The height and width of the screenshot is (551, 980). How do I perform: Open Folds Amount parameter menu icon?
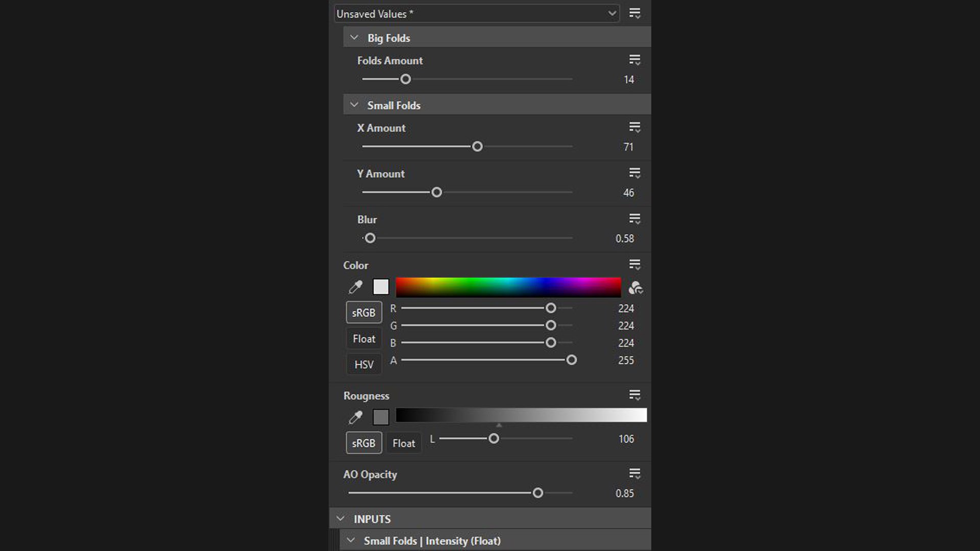634,60
